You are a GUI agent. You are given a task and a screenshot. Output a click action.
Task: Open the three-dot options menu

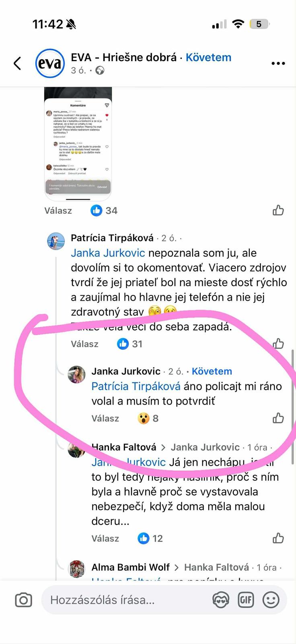point(278,63)
